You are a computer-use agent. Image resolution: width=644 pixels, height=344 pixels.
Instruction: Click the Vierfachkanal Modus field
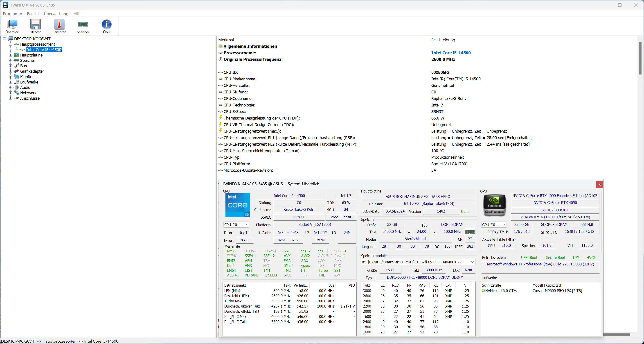pos(416,239)
